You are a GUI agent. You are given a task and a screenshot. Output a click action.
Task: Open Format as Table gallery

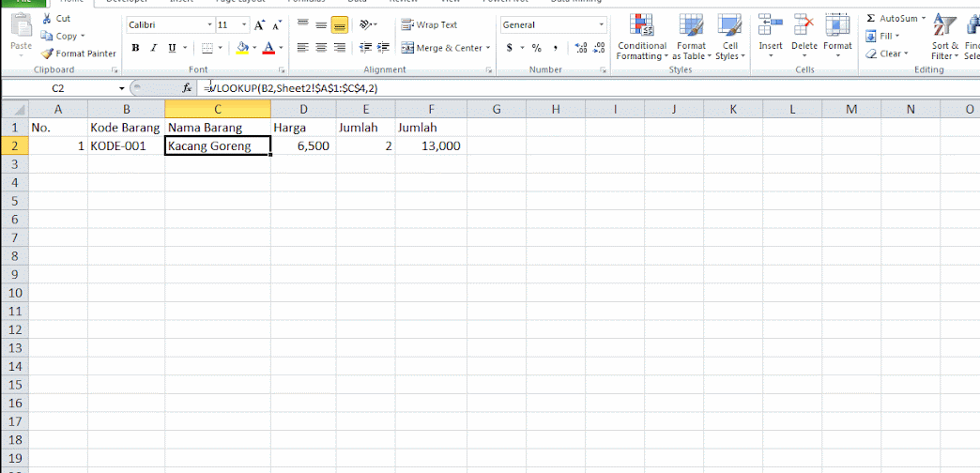[x=691, y=37]
